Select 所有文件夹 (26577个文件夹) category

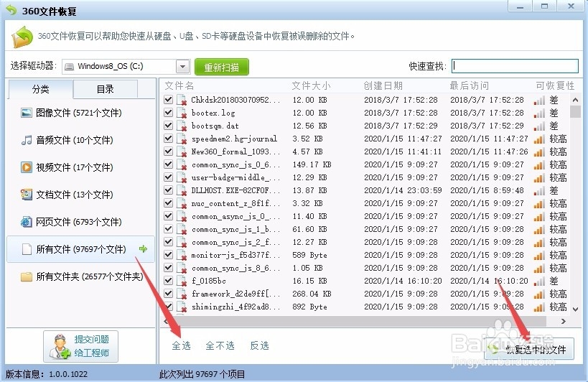[80, 276]
